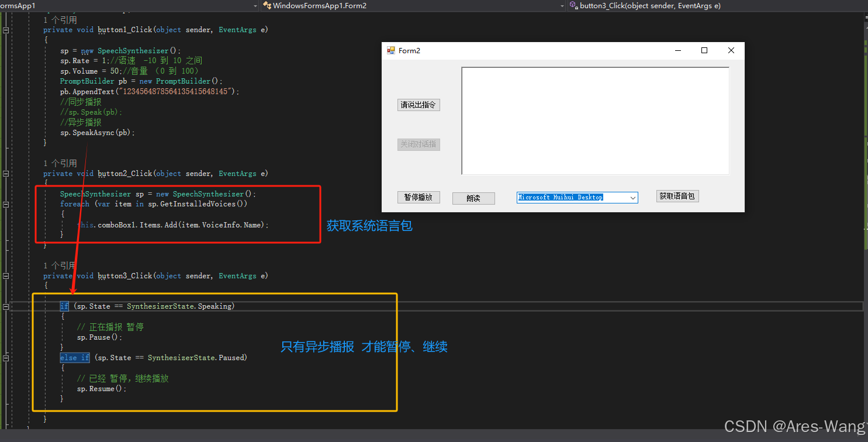Click the Form2 window icon
The image size is (868, 442).
391,51
